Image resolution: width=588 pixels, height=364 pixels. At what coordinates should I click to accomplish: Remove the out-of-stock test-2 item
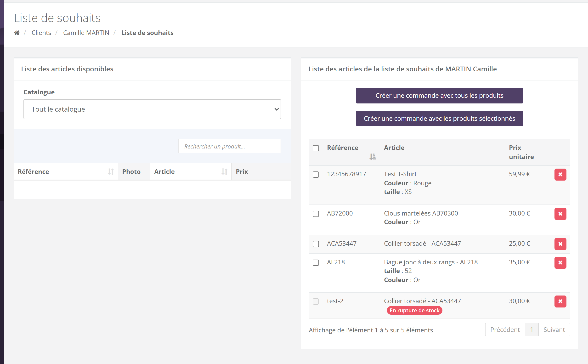560,301
